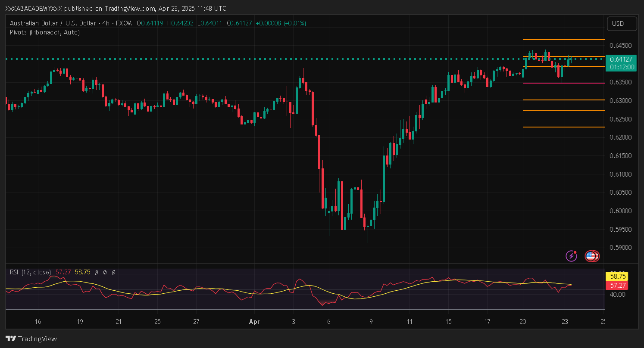Click the pink pivot line near 0.63500
Screen dimensions: 644x348
click(x=560, y=83)
